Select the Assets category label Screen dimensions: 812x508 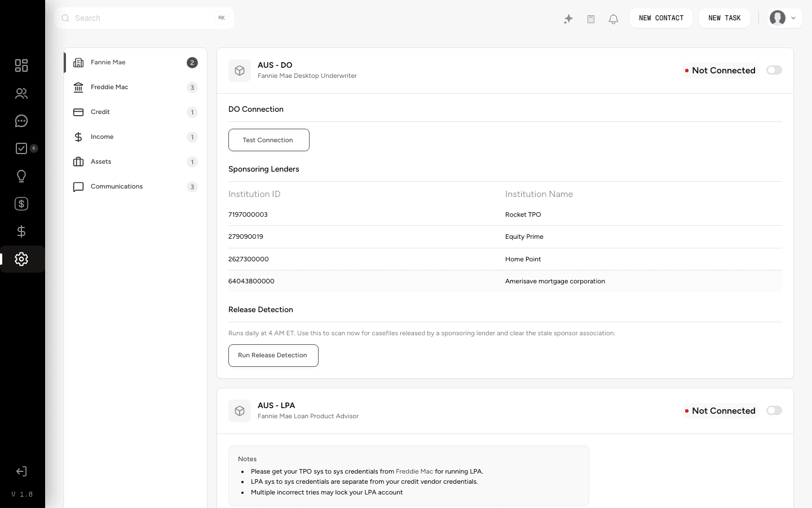[x=101, y=161]
